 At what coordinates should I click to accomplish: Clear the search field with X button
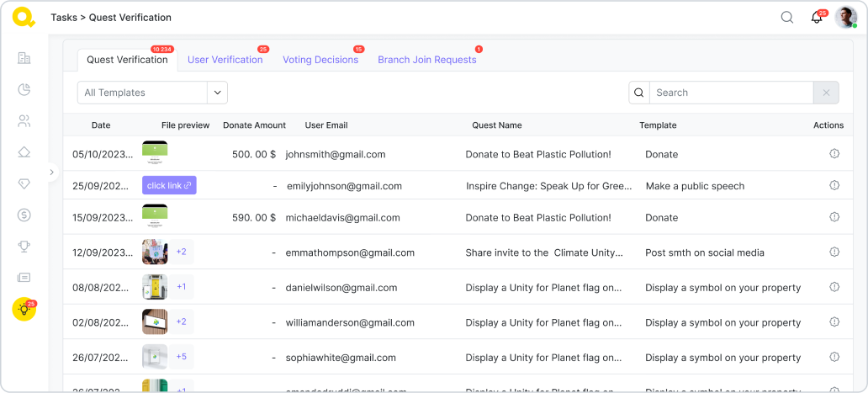click(x=826, y=93)
